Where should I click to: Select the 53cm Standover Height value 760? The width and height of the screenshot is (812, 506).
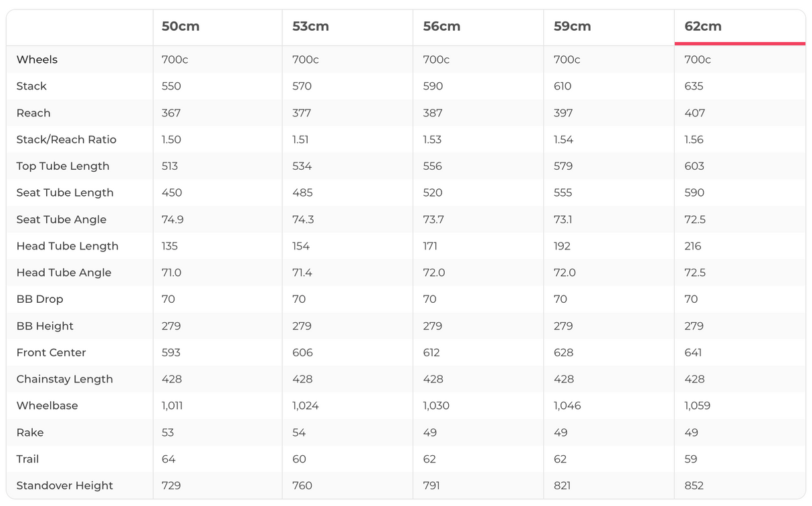(x=302, y=486)
